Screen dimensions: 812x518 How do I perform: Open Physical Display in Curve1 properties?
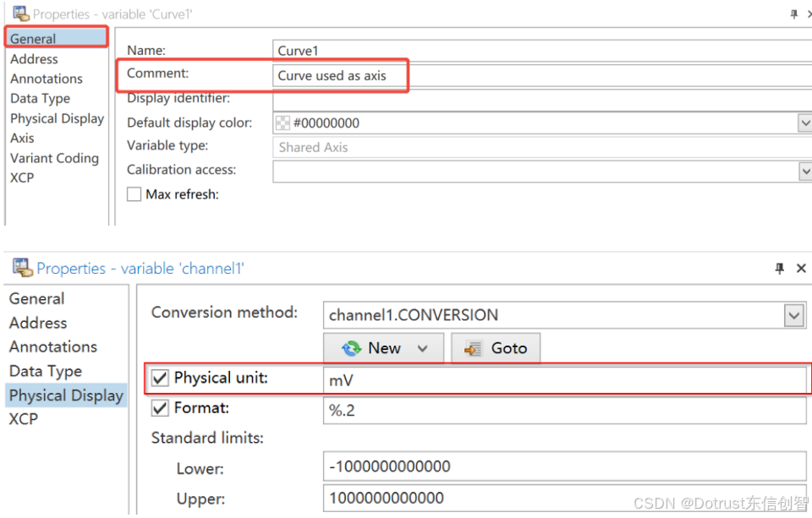[58, 118]
